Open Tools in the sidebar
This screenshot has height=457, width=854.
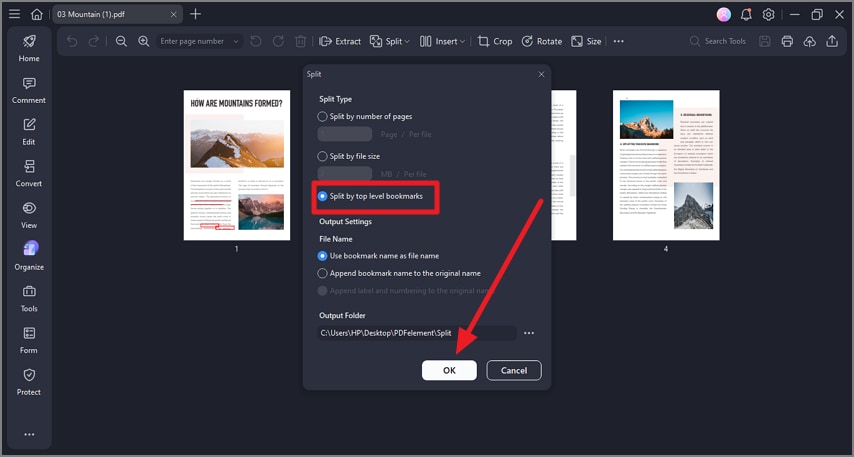[29, 299]
